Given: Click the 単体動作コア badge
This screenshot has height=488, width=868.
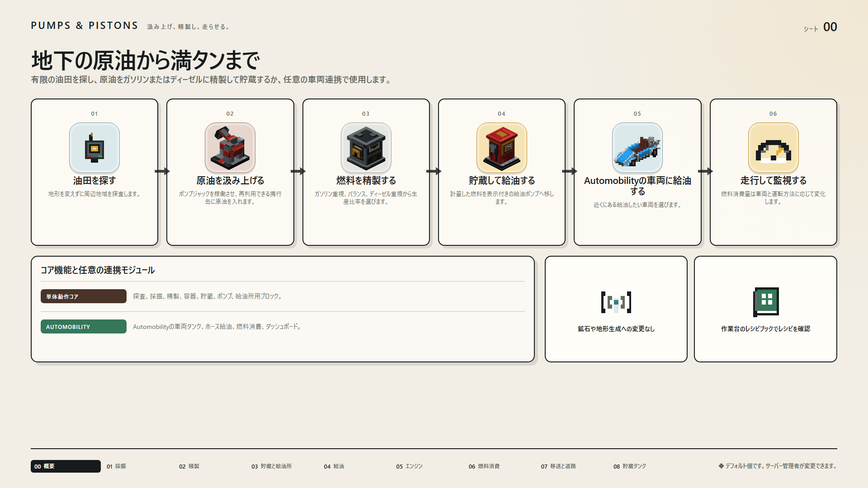Looking at the screenshot, I should (x=84, y=296).
